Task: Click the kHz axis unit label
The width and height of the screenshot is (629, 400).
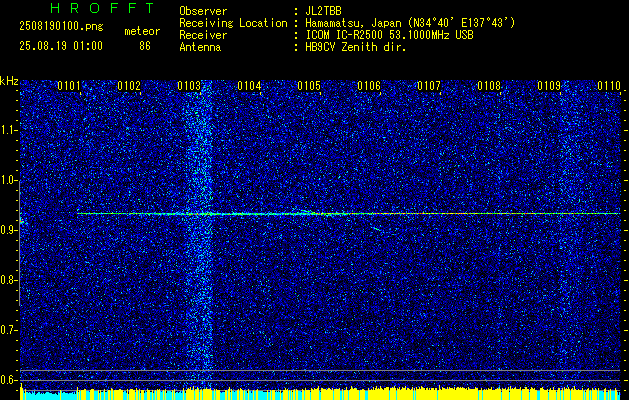Action: pos(9,81)
